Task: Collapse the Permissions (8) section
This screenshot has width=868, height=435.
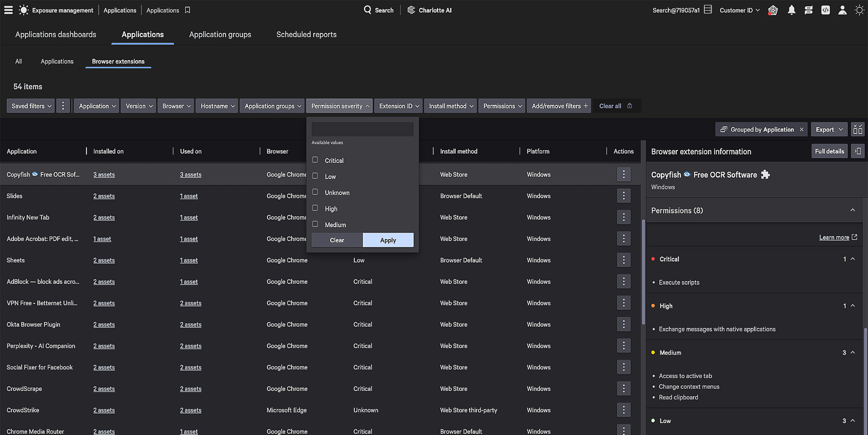Action: point(852,210)
